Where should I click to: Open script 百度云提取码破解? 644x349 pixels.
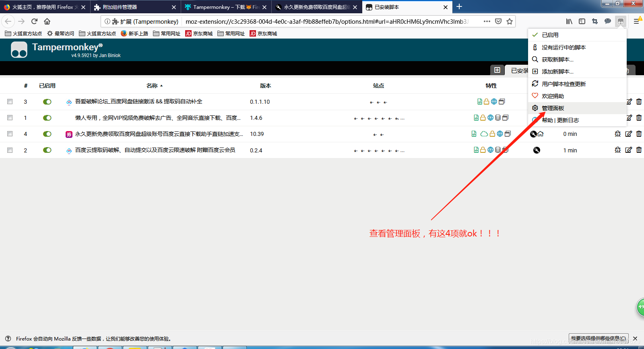coord(155,150)
